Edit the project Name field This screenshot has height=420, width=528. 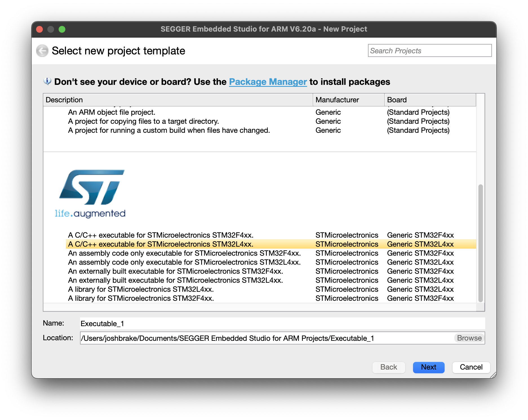pyautogui.click(x=282, y=323)
